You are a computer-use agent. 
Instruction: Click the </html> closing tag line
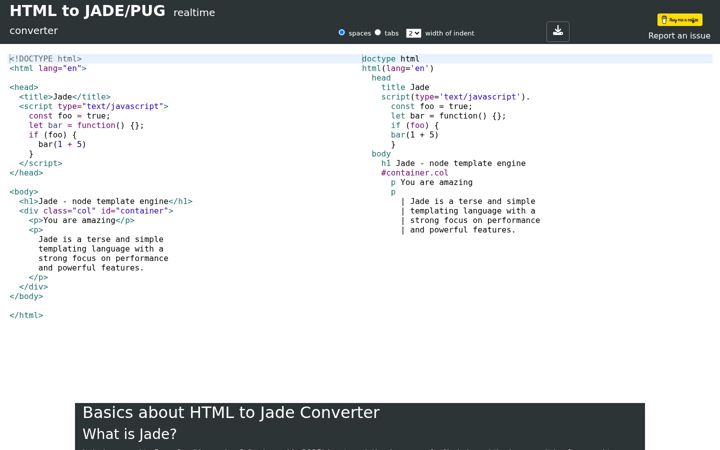26,315
